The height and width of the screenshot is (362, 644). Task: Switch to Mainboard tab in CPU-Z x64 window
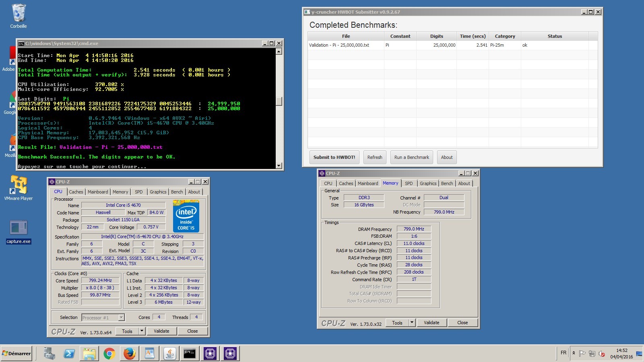pyautogui.click(x=98, y=192)
